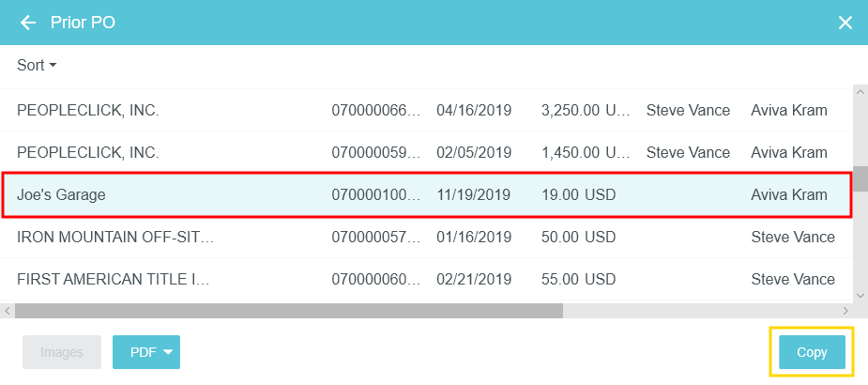
Task: Click the horizontal scrollbar thumb
Action: pyautogui.click(x=288, y=310)
